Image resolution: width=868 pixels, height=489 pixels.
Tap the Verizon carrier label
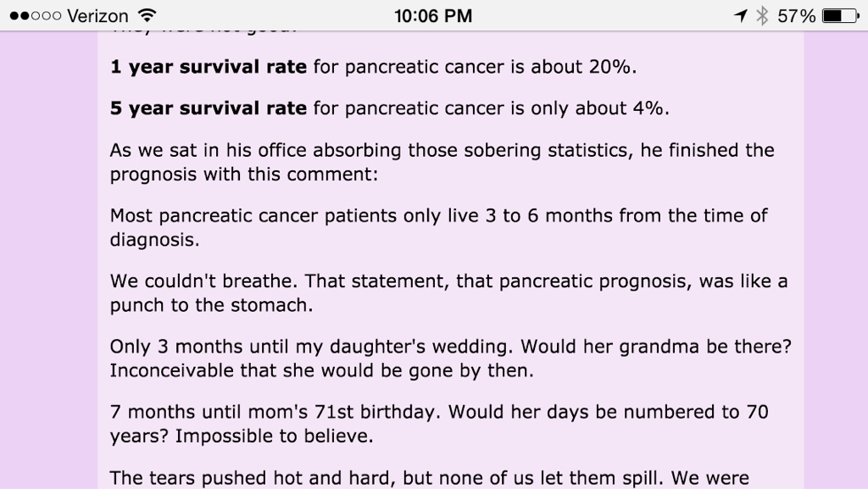tap(97, 15)
